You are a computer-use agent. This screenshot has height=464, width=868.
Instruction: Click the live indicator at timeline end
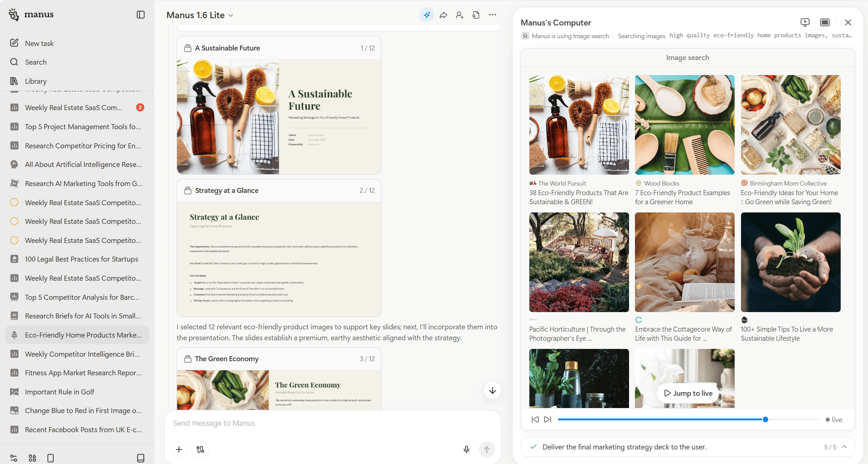pos(834,420)
